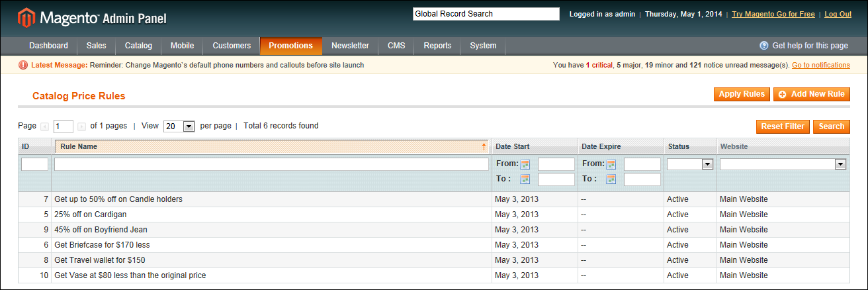Click Date Expire To input field

(x=642, y=179)
